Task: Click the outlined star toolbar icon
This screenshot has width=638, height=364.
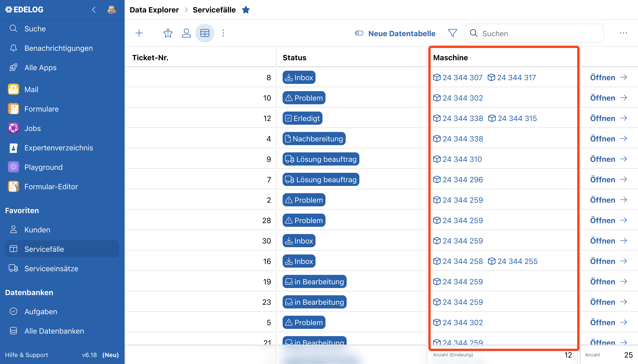Action: click(x=168, y=33)
